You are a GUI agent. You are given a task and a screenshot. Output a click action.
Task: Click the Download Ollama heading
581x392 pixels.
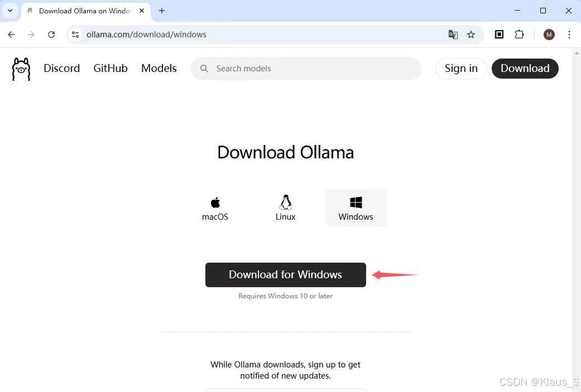285,152
